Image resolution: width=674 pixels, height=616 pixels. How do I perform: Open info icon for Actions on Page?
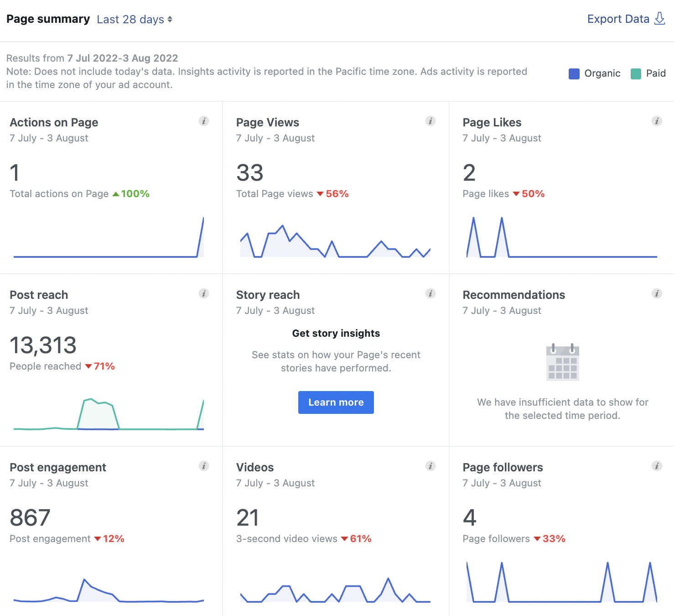204,121
